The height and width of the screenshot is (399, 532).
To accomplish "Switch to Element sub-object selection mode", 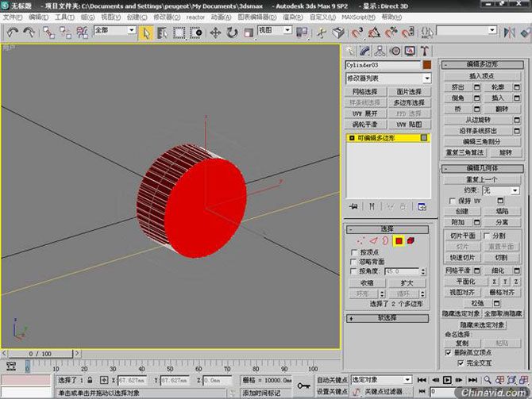I will (411, 240).
